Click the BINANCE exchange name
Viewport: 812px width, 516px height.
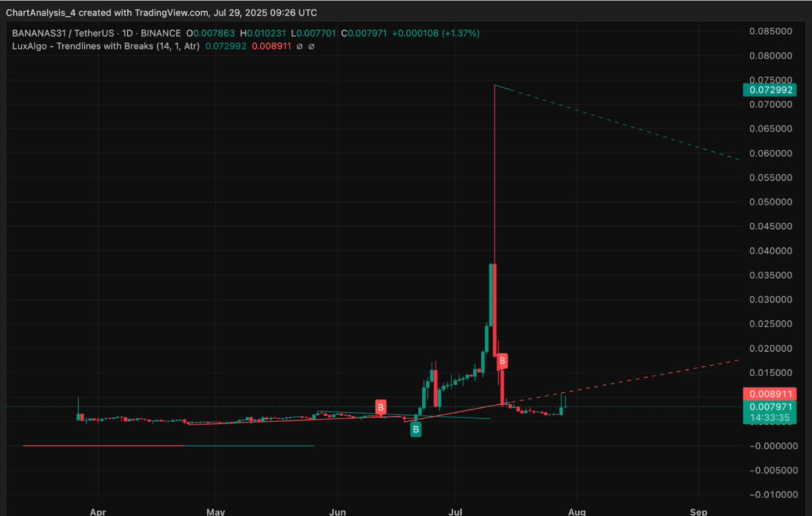pyautogui.click(x=160, y=34)
